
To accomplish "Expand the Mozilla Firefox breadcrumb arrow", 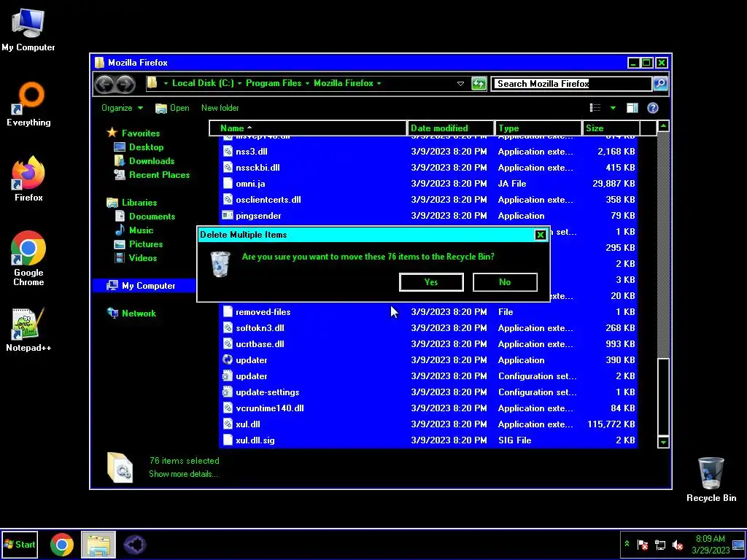I will 379,83.
